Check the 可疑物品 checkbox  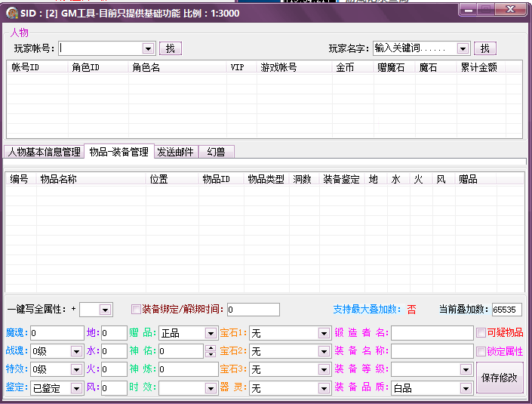(481, 333)
